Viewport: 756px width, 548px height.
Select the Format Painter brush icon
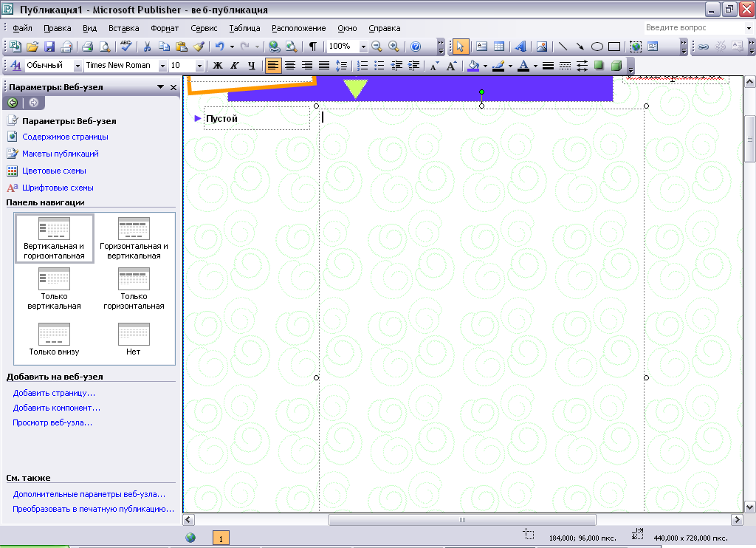(x=199, y=47)
